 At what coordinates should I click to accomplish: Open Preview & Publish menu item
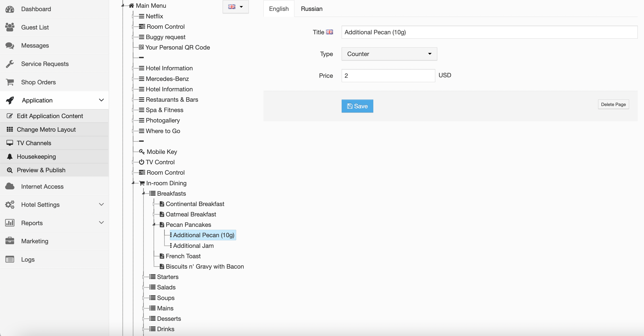coord(54,170)
